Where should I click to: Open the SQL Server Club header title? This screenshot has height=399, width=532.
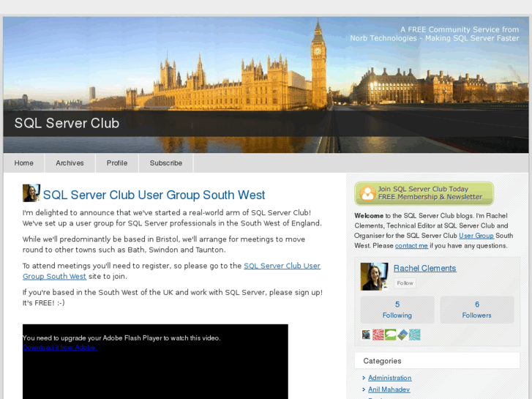tap(67, 123)
